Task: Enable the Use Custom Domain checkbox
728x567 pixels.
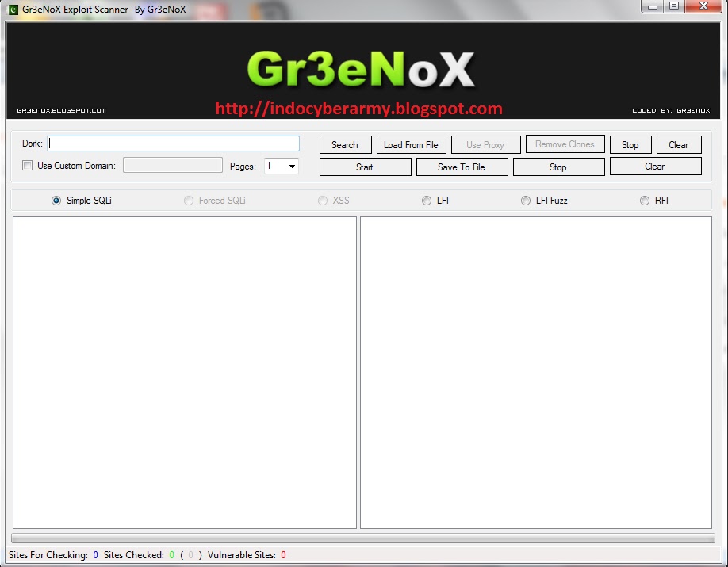Action: pos(28,165)
